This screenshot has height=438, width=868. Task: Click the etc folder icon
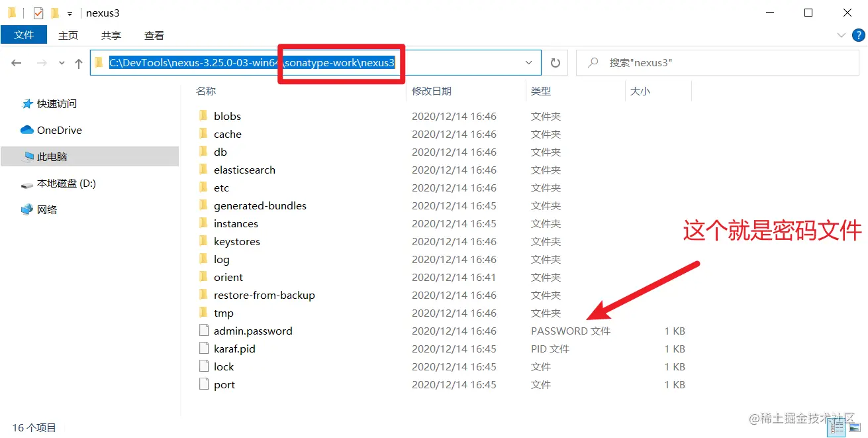pos(203,188)
